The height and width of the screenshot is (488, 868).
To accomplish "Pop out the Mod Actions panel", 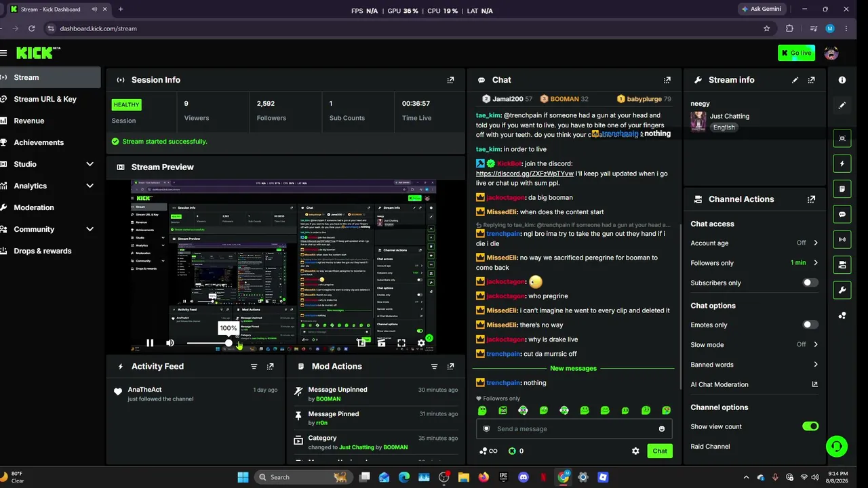I will (451, 367).
